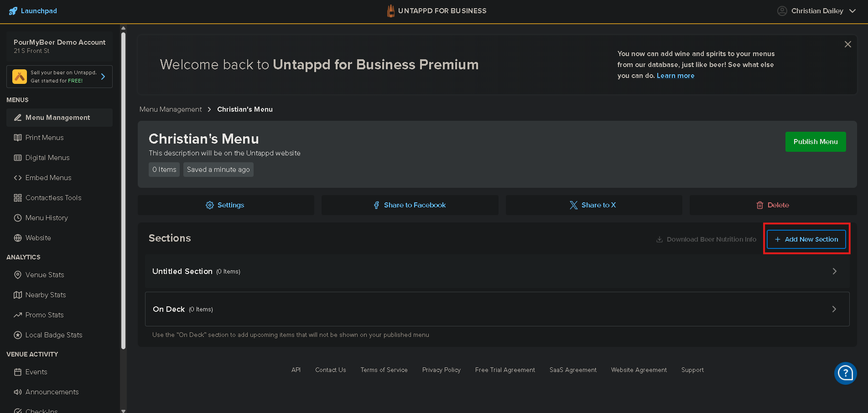Close the Welcome back banner
The height and width of the screenshot is (413, 868).
[847, 44]
